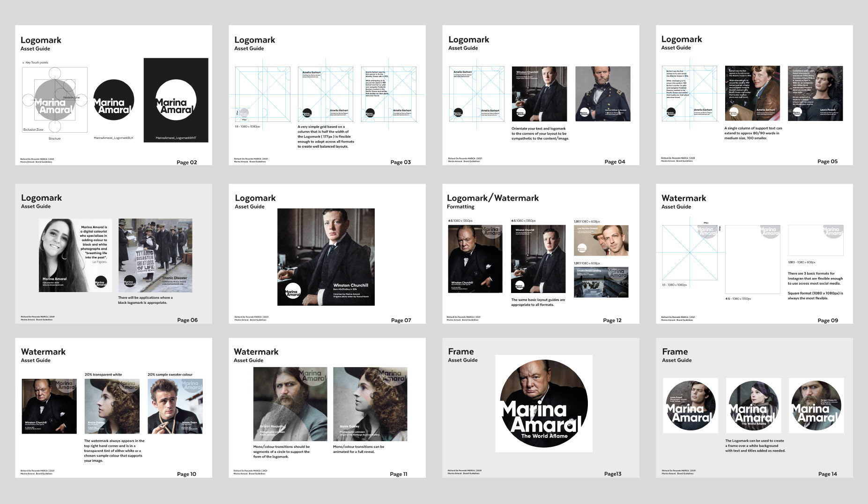
Task: Open the Annie Oakley photo on page 11
Action: (370, 404)
